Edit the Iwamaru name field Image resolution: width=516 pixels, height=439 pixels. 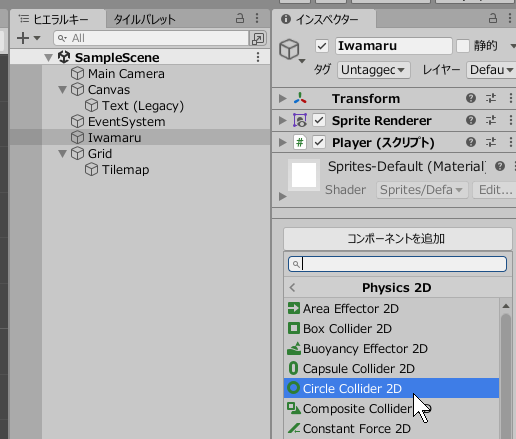(x=394, y=46)
